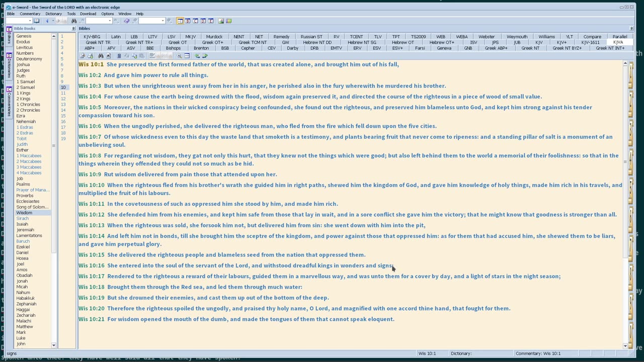Click Bible text pane scroll down arrow
The height and width of the screenshot is (362, 644).
pos(625,345)
